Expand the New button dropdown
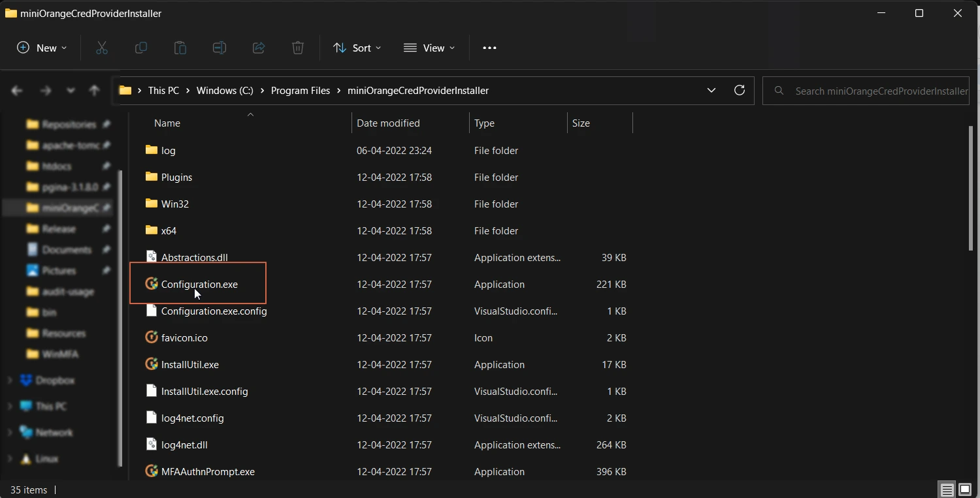This screenshot has height=498, width=980. pos(64,48)
